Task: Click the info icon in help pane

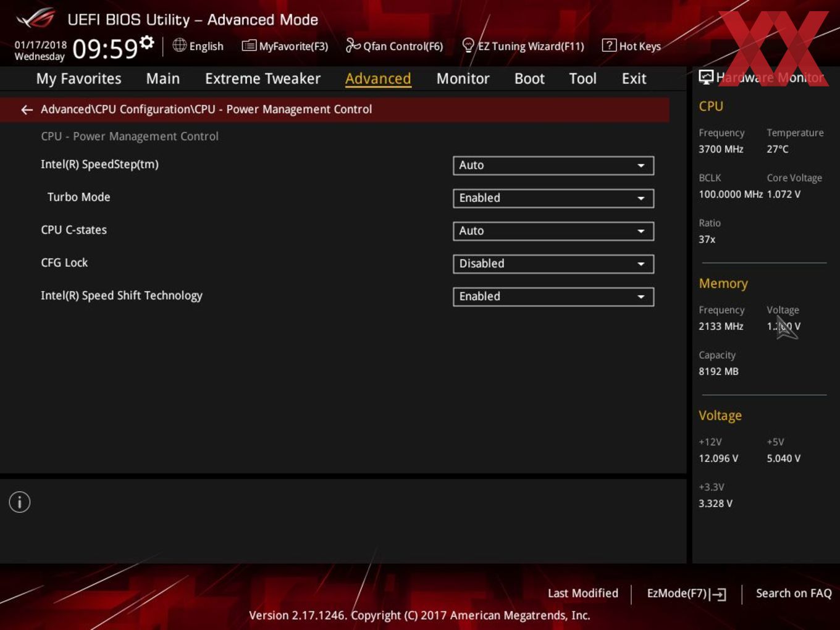Action: [20, 502]
